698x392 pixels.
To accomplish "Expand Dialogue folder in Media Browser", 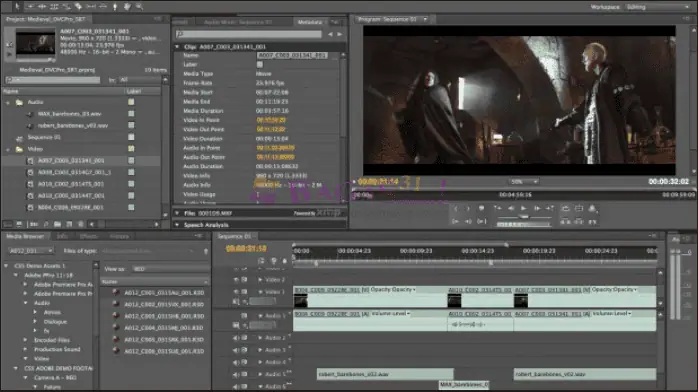I will (35, 321).
